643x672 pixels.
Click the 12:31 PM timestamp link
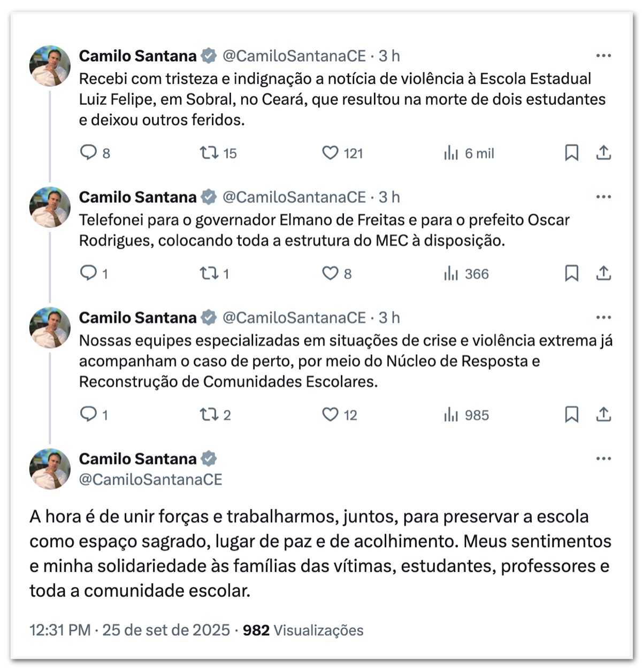pyautogui.click(x=60, y=630)
